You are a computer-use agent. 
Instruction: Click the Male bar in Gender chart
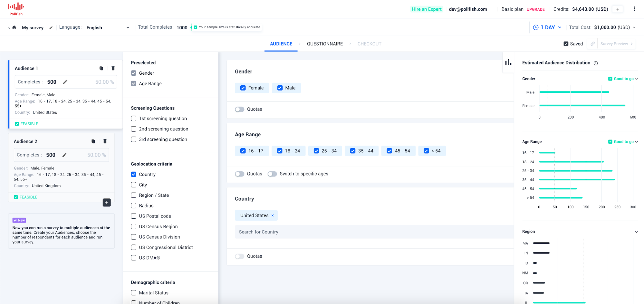(574, 92)
